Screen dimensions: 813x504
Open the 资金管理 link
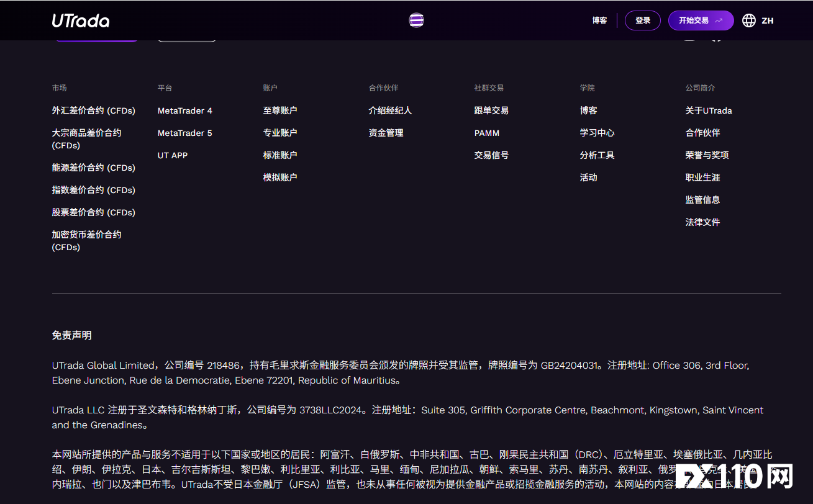pos(386,133)
